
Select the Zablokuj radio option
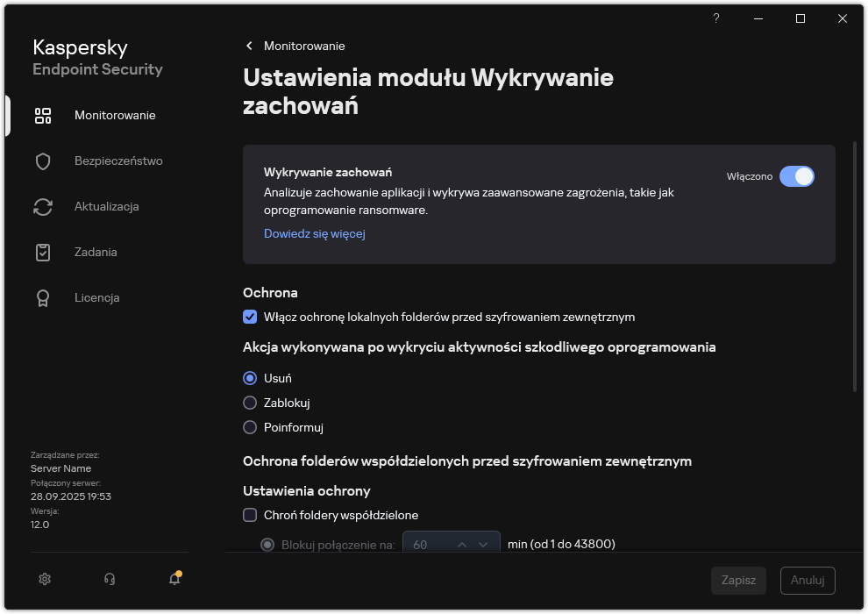click(x=250, y=403)
